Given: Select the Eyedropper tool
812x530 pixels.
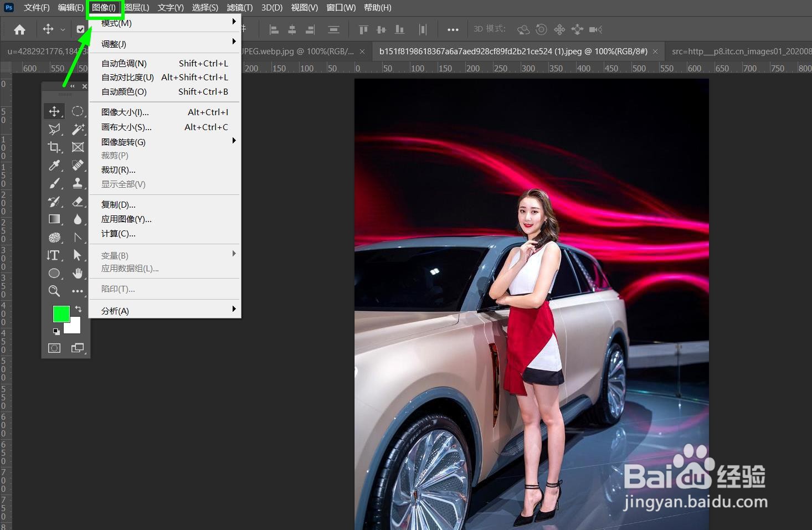Looking at the screenshot, I should [x=54, y=165].
